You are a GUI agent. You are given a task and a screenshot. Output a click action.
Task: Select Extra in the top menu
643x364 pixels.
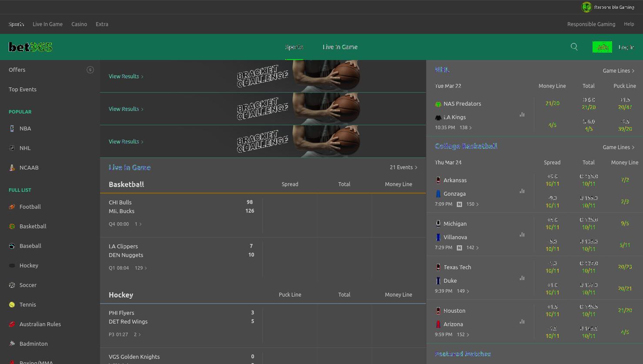102,24
